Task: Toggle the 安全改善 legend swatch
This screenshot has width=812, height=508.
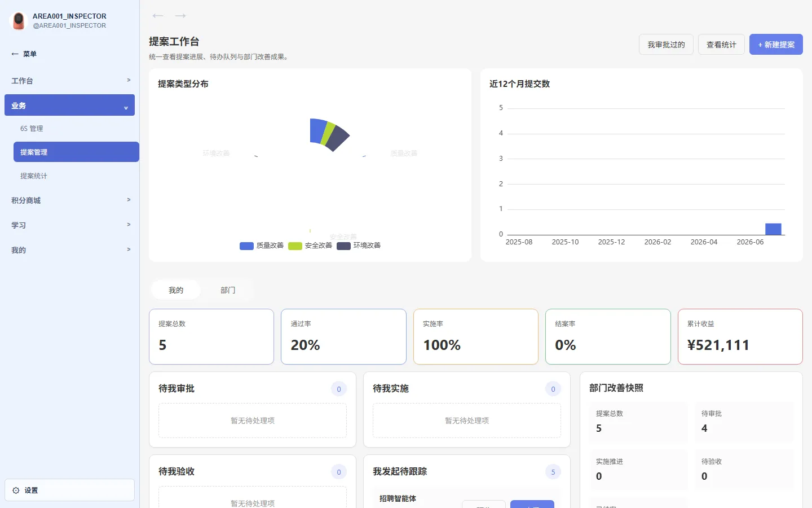Action: click(x=295, y=246)
